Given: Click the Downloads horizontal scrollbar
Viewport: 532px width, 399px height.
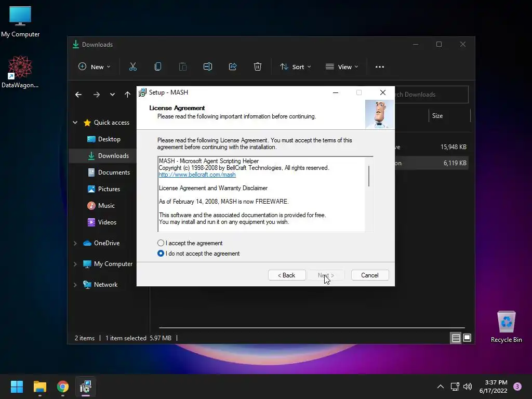Looking at the screenshot, I should click(x=312, y=328).
